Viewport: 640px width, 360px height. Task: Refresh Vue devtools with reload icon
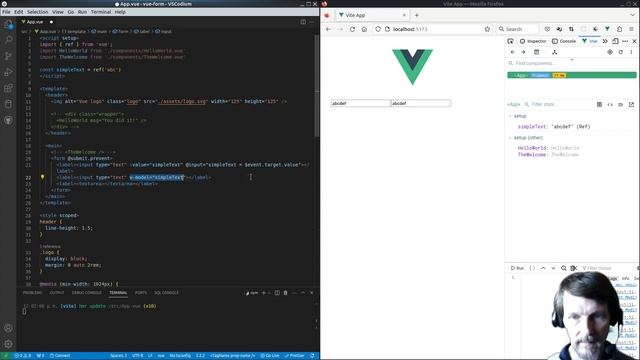pyautogui.click(x=620, y=52)
